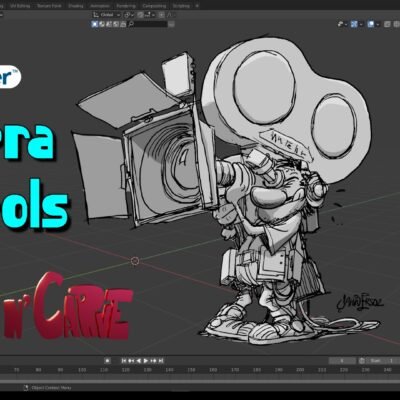Jump to the previous keyframe
This screenshot has height=400, width=400.
pyautogui.click(x=131, y=360)
